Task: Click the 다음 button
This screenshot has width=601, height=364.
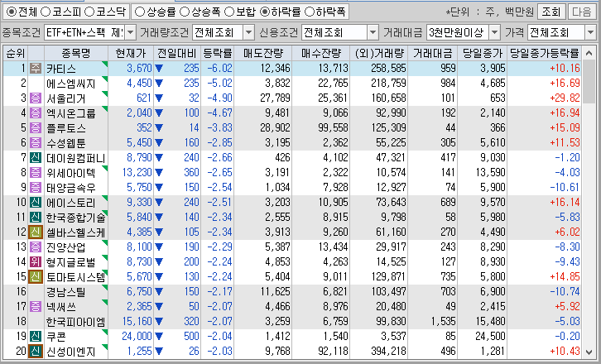Action: tap(581, 12)
